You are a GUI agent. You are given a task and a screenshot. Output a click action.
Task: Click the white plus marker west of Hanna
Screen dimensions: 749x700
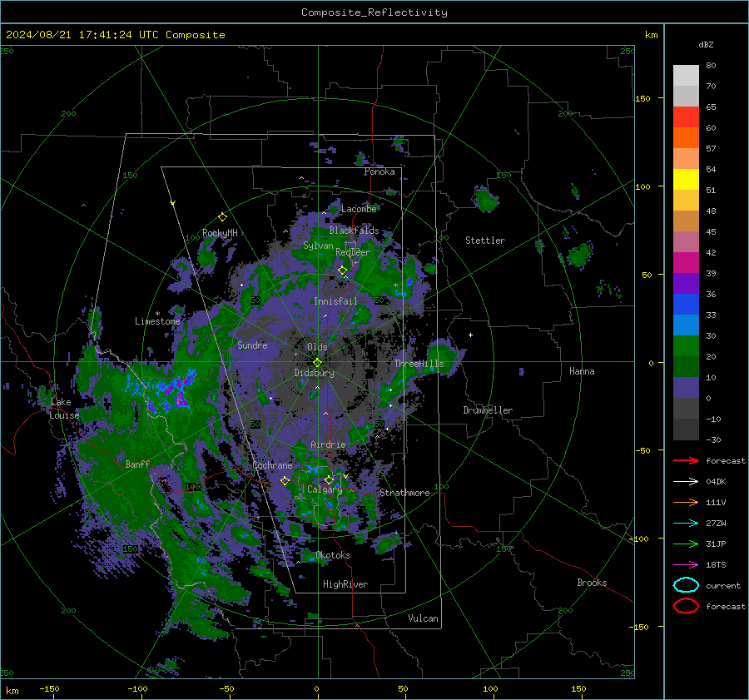[x=470, y=335]
